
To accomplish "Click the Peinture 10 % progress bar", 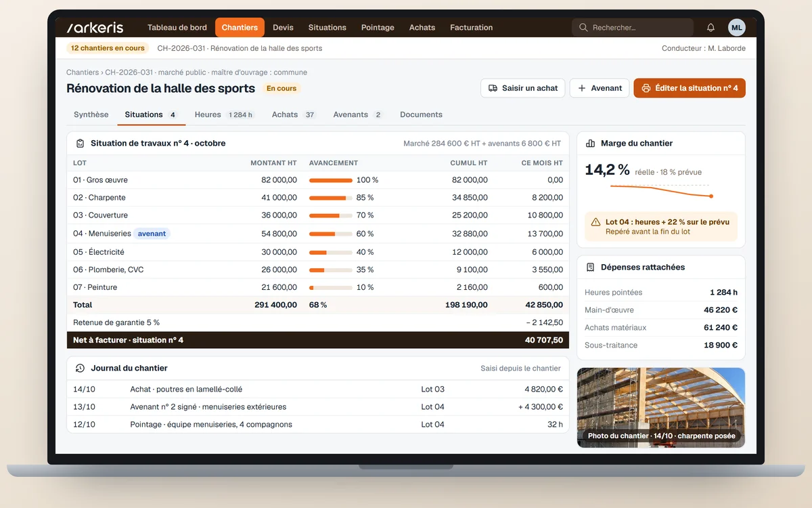I will [331, 288].
